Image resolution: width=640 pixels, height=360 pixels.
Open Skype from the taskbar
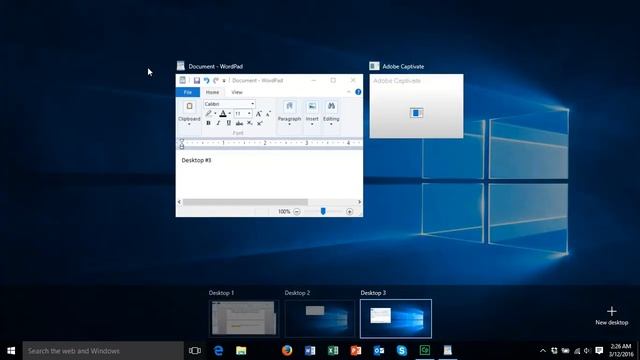pyautogui.click(x=402, y=351)
